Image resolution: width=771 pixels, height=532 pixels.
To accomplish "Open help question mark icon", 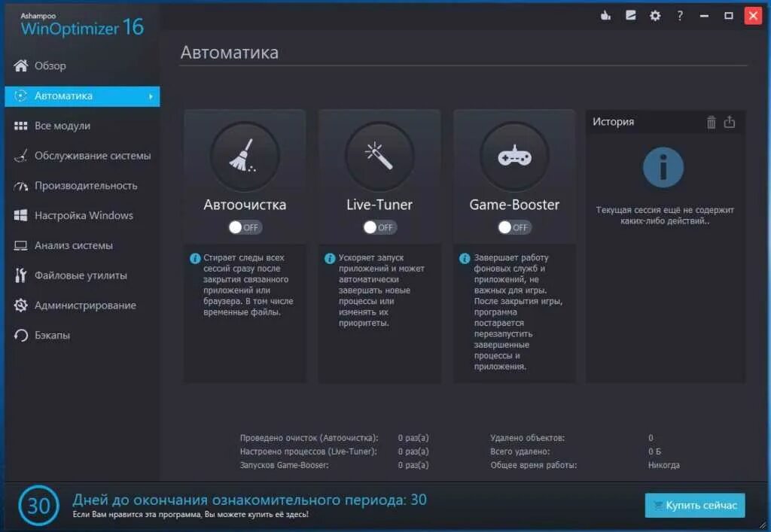I will point(680,16).
